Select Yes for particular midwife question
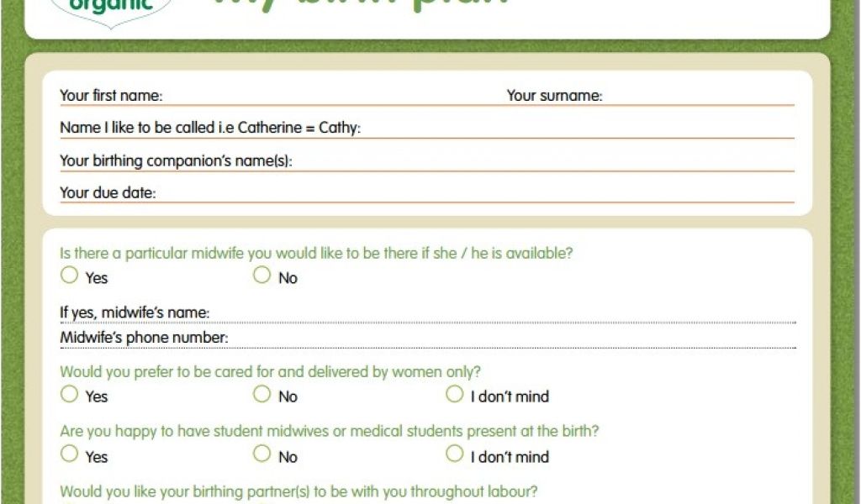This screenshot has height=504, width=861. pos(70,276)
